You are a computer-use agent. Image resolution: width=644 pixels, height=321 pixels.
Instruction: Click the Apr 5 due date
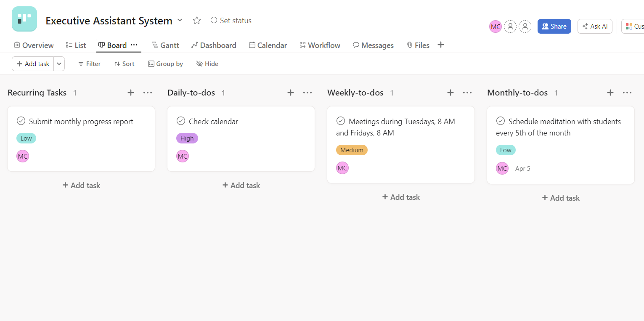click(523, 169)
